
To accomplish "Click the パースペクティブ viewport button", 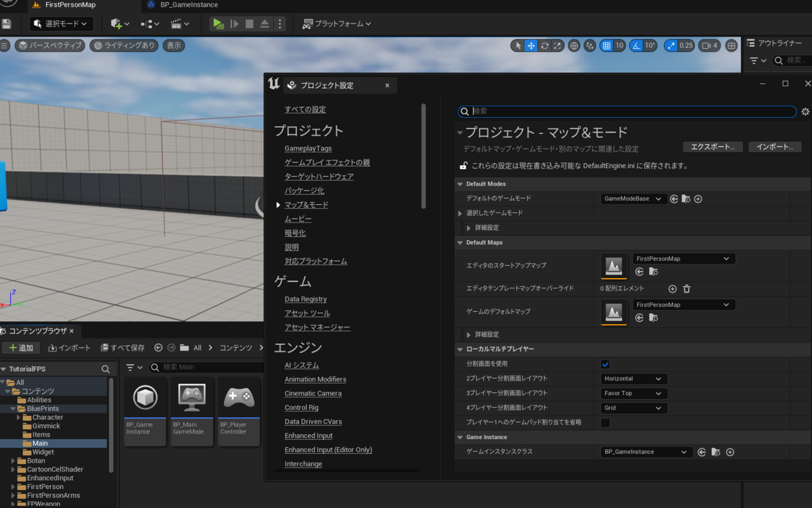I will (x=50, y=45).
